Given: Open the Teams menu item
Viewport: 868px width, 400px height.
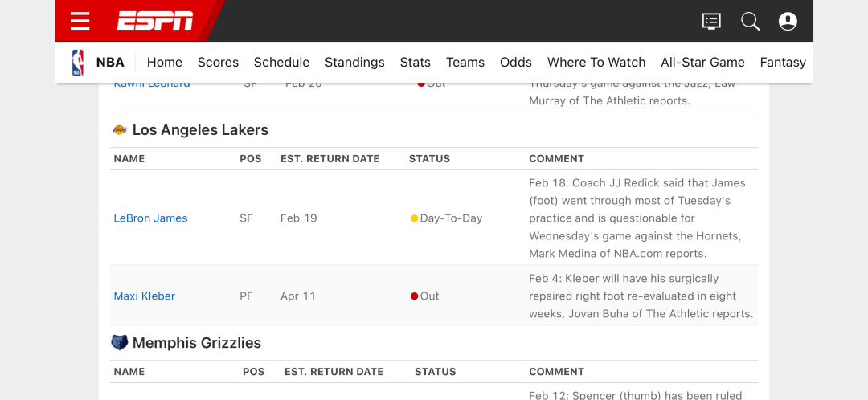Looking at the screenshot, I should point(465,63).
